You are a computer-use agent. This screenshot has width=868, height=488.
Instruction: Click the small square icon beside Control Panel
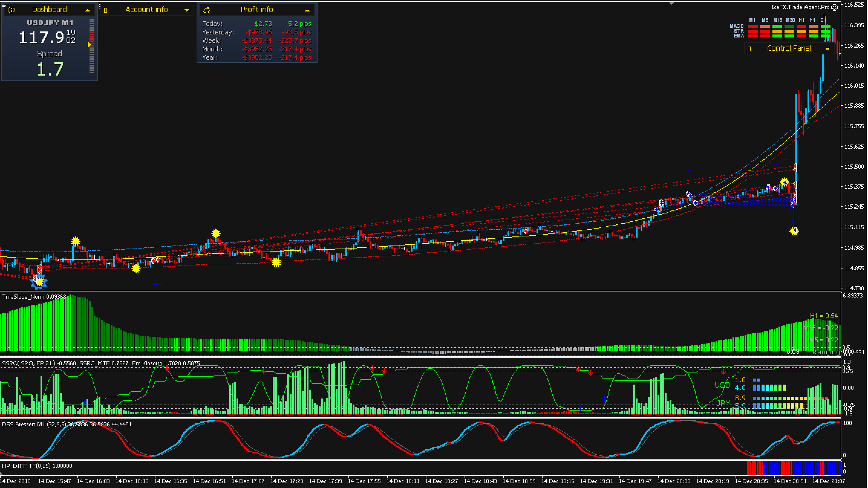[x=749, y=49]
